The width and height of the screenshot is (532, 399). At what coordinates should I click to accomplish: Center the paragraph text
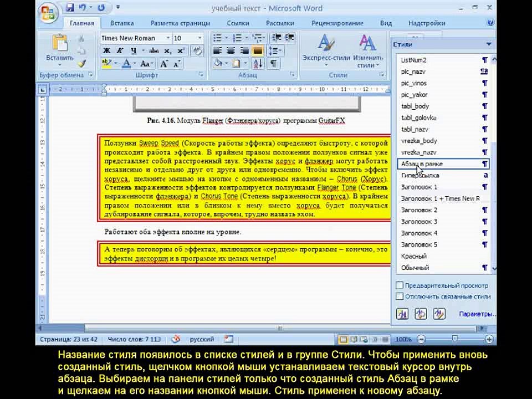pyautogui.click(x=231, y=51)
